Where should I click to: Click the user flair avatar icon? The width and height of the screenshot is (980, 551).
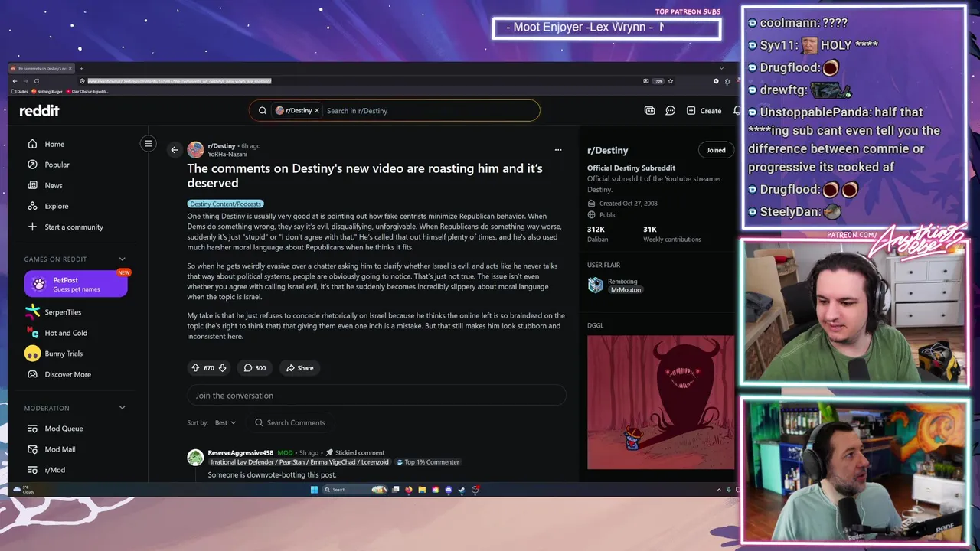coord(595,285)
